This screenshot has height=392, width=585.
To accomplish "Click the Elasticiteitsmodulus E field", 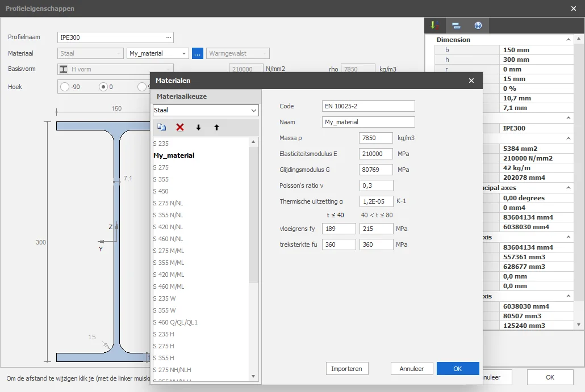I will point(375,154).
